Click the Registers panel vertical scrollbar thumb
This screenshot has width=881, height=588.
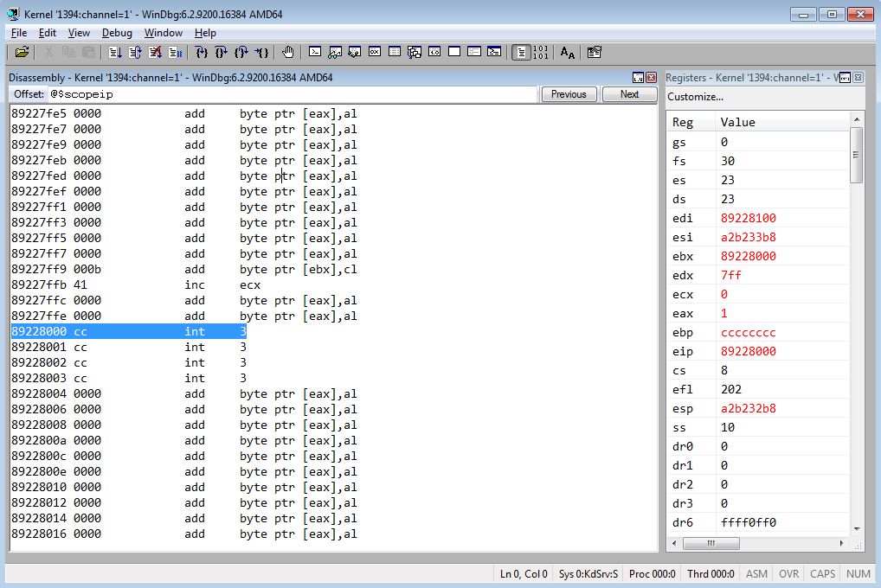coord(856,155)
